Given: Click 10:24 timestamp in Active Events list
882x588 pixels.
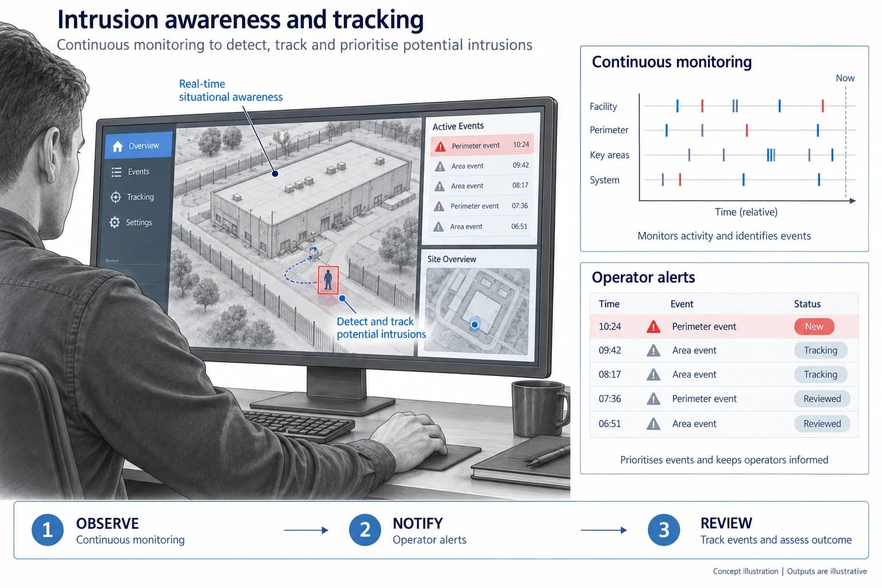Looking at the screenshot, I should pyautogui.click(x=521, y=145).
